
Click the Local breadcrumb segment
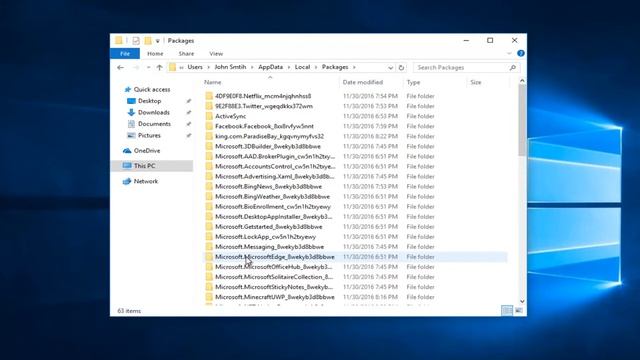pos(302,67)
